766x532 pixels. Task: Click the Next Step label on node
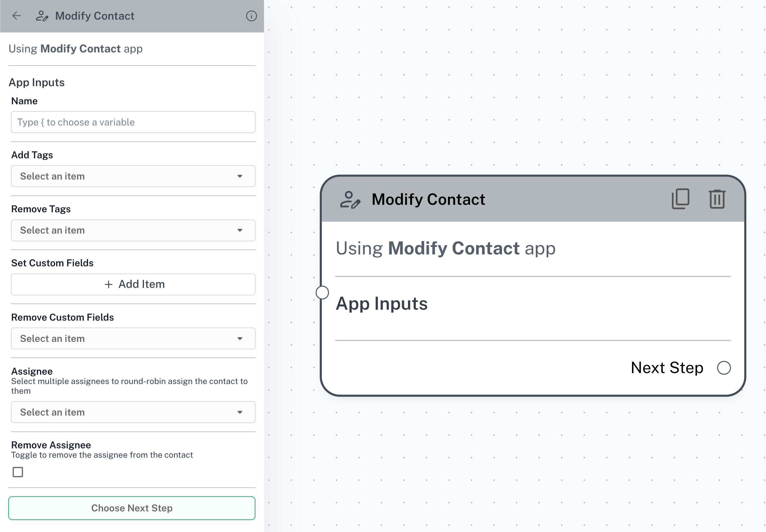(667, 368)
